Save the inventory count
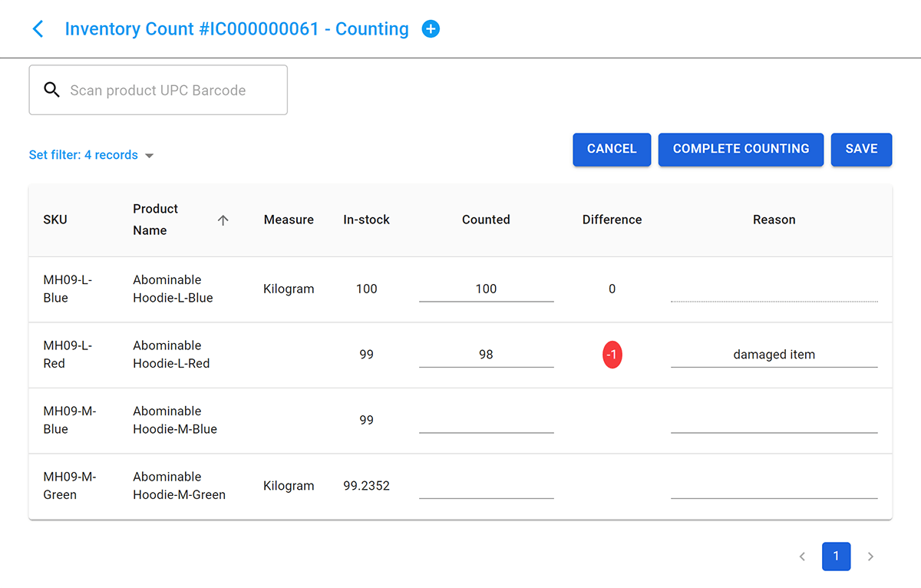The height and width of the screenshot is (588, 921). pos(861,149)
